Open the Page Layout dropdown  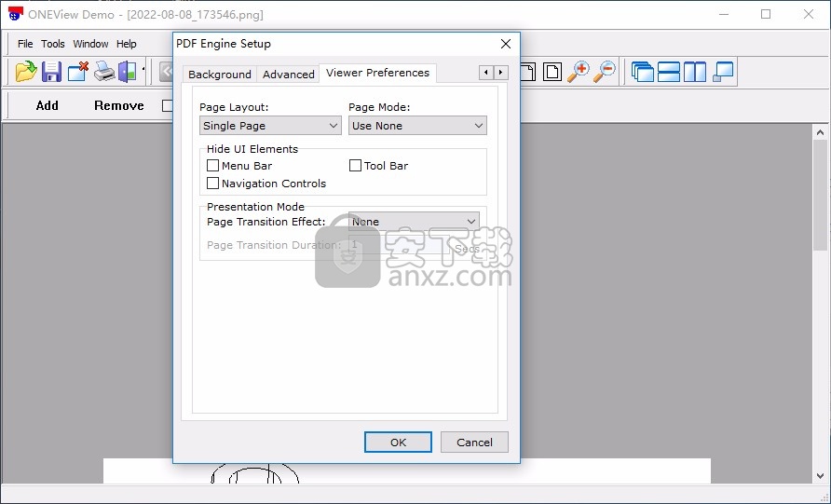pyautogui.click(x=270, y=126)
